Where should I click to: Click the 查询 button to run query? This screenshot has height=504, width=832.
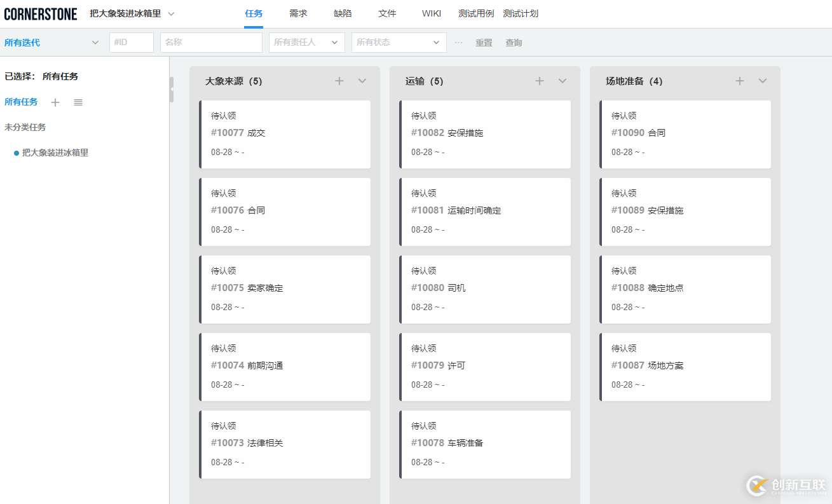514,42
